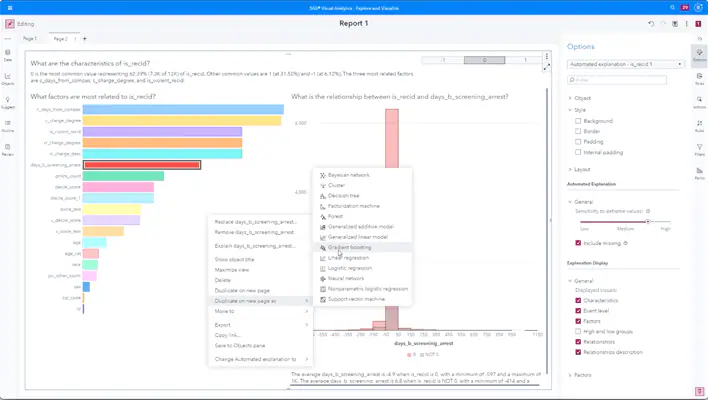
Task: Enable the Internal padding checkbox
Action: pyautogui.click(x=578, y=152)
